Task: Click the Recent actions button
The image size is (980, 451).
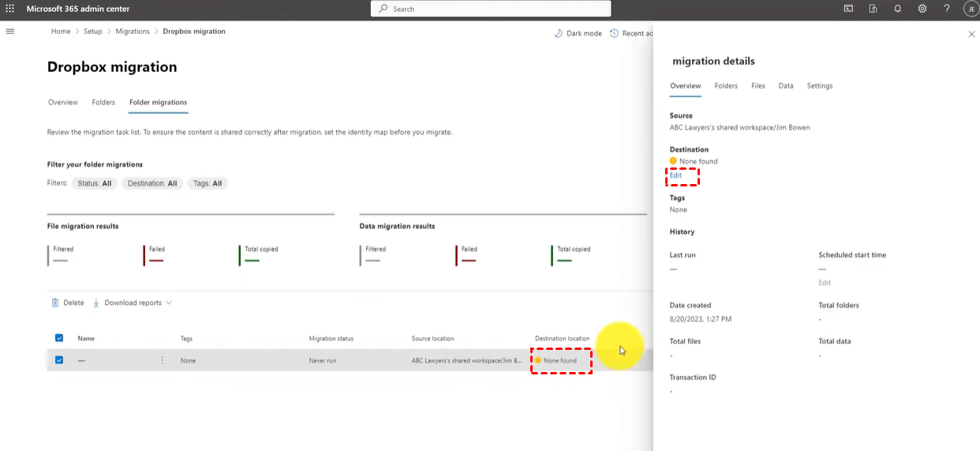Action: tap(632, 33)
